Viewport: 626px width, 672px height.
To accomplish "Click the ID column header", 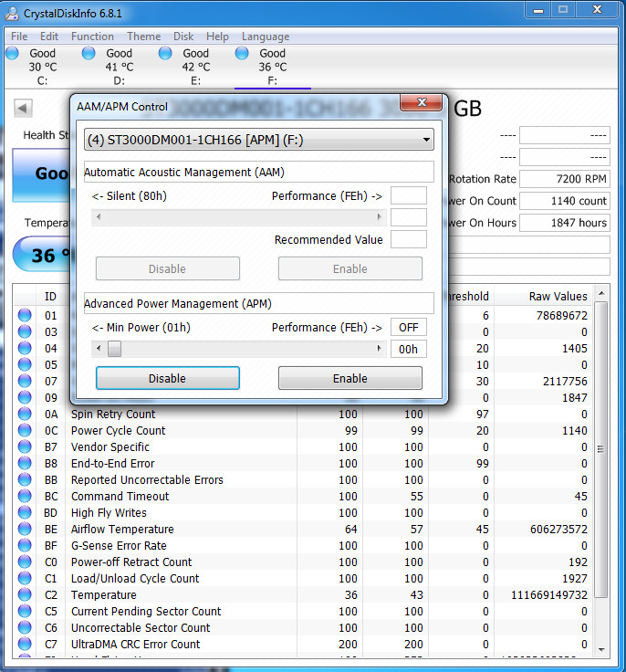I will pyautogui.click(x=50, y=296).
